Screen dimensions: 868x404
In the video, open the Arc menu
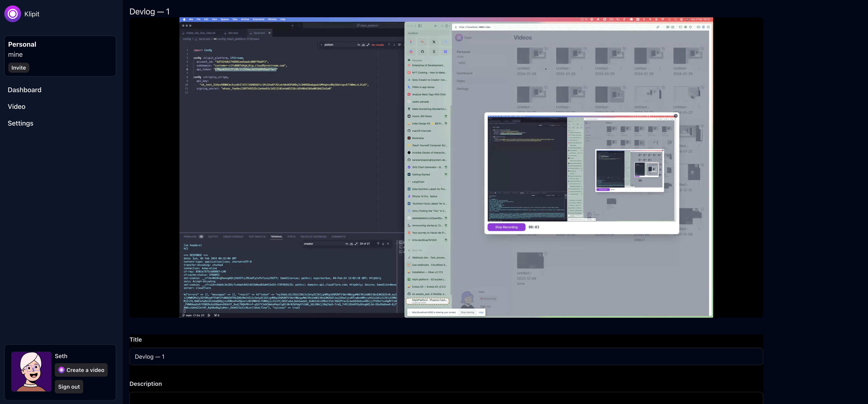pyautogui.click(x=191, y=20)
